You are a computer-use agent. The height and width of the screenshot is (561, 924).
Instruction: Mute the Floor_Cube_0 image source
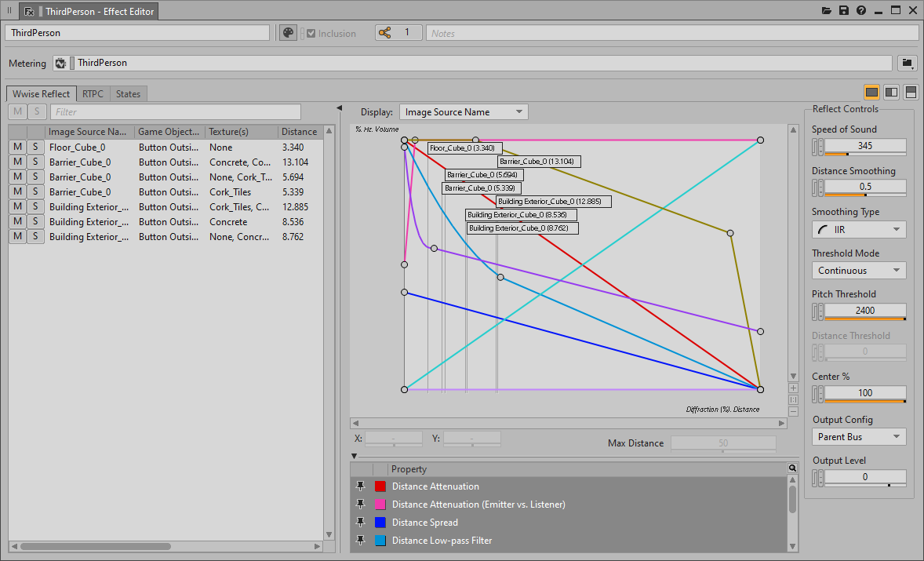click(16, 148)
